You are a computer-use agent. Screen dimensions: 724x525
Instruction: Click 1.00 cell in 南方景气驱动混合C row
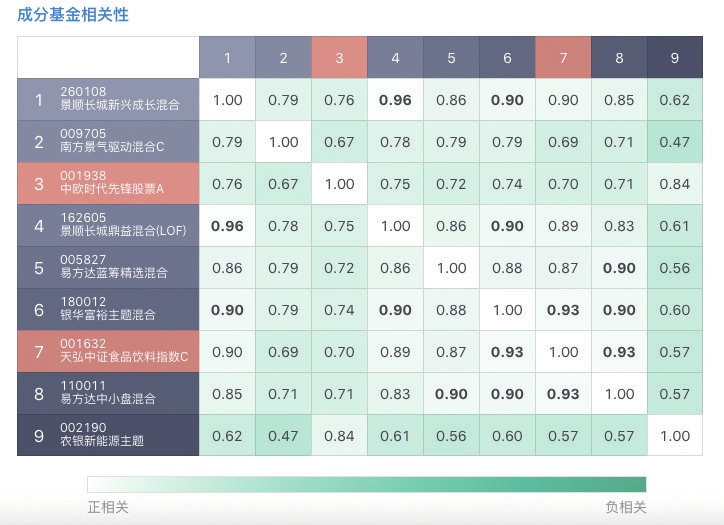[284, 142]
